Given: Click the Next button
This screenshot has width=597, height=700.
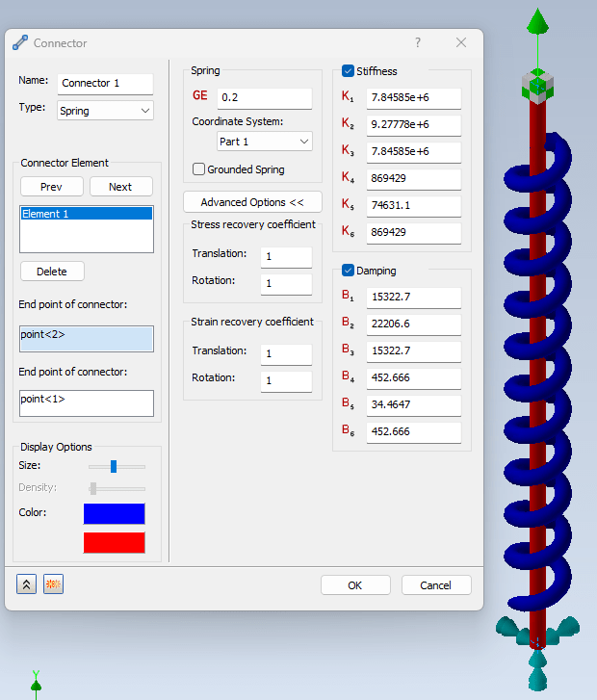Looking at the screenshot, I should pyautogui.click(x=120, y=187).
